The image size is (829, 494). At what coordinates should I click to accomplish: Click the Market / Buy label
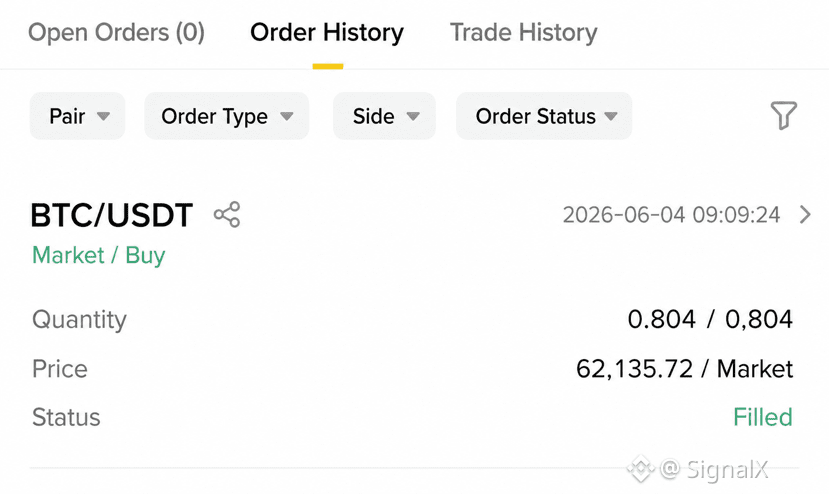pyautogui.click(x=99, y=255)
